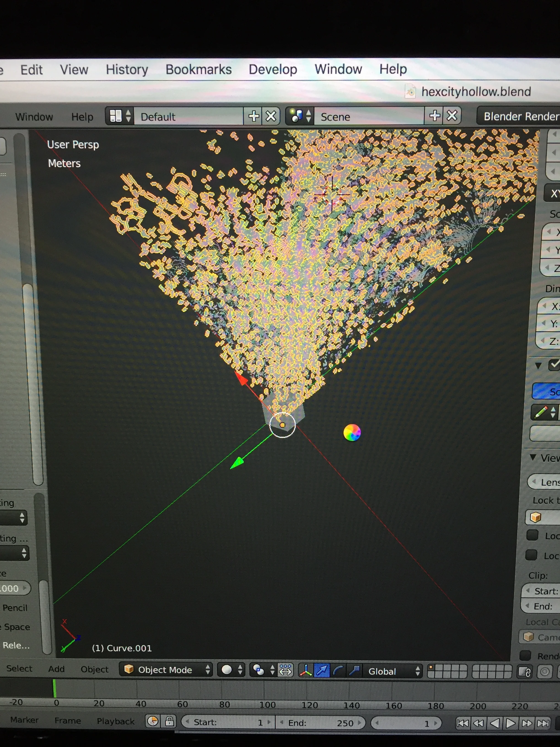Click the Playback menu in the timeline
This screenshot has height=747, width=560.
click(116, 721)
